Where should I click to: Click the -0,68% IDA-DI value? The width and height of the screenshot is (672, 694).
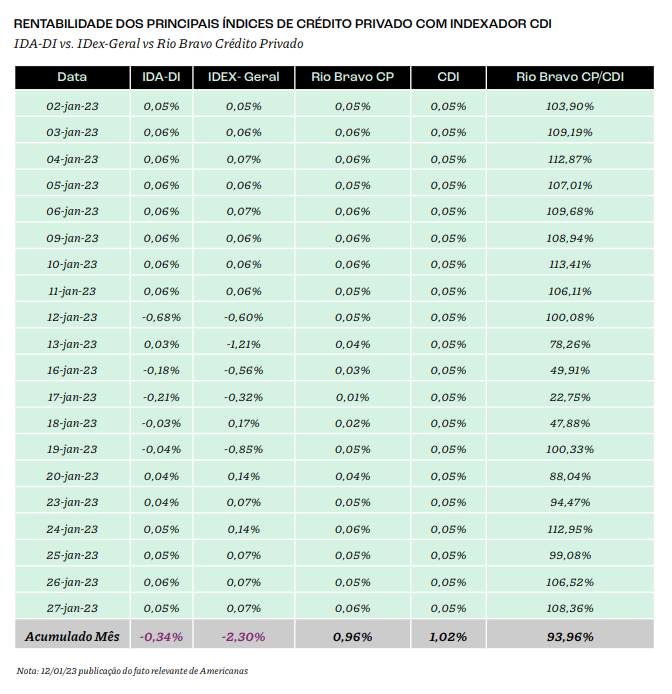click(x=161, y=317)
